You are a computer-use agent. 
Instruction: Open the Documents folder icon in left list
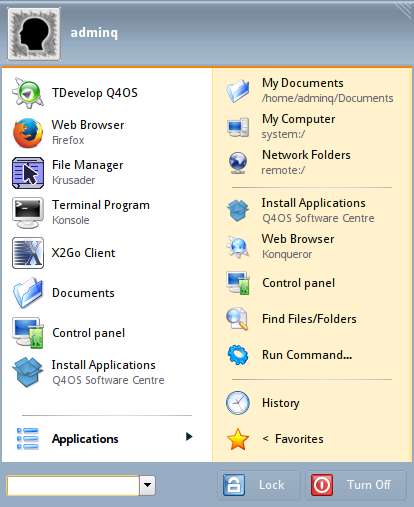point(28,293)
